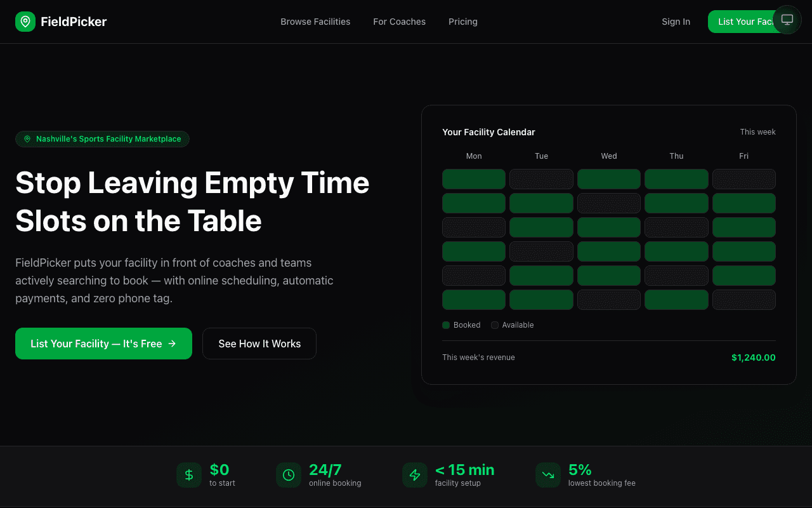Screen dimensions: 812x508
Task: Click the '< 15 min' stat value
Action: (x=464, y=470)
